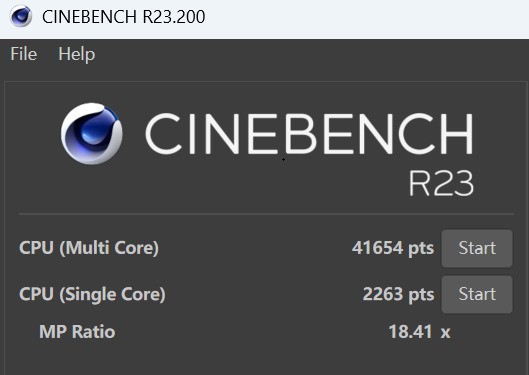Image resolution: width=529 pixels, height=375 pixels.
Task: Select the MP Ratio label
Action: pyautogui.click(x=77, y=331)
